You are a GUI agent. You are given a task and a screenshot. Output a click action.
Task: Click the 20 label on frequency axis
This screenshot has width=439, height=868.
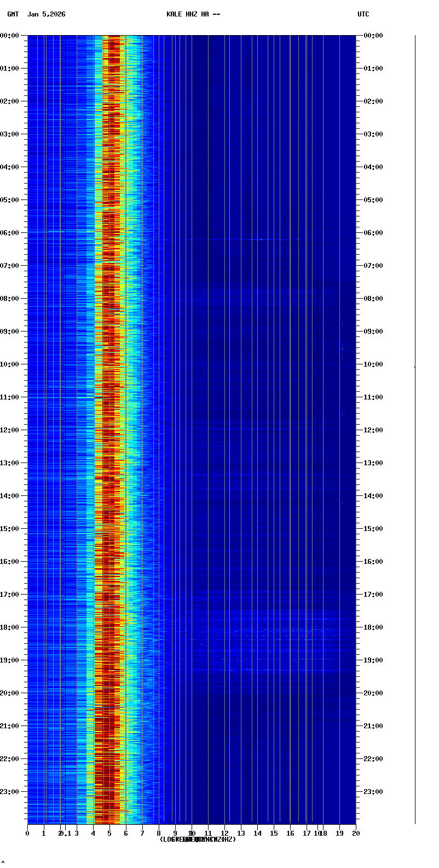[356, 833]
